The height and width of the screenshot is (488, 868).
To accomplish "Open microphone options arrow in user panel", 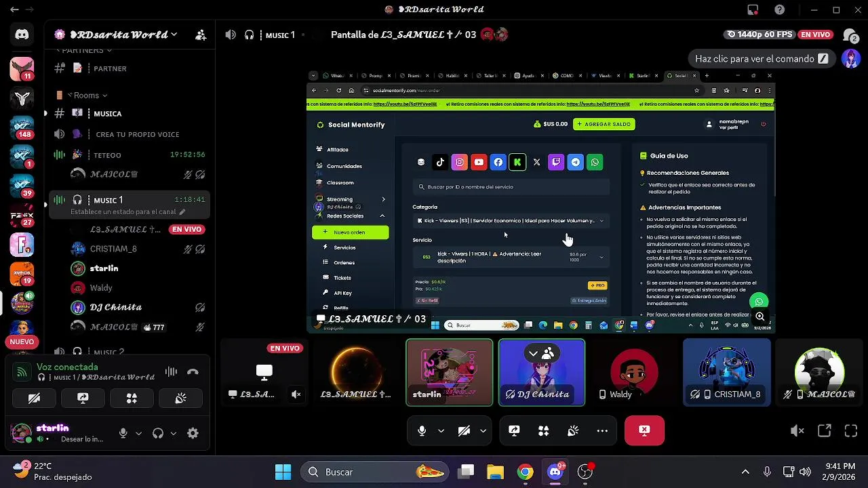I will 138,433.
